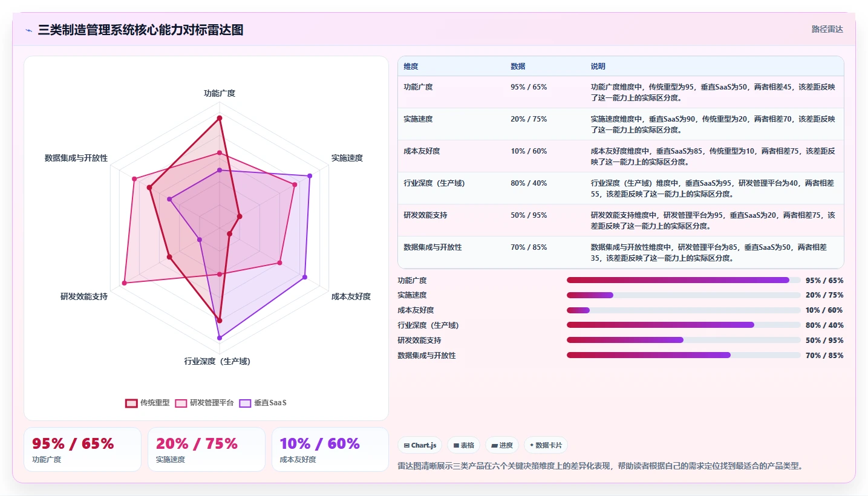
Task: Click the 数据集成与开放性 progress bar
Action: tap(684, 355)
